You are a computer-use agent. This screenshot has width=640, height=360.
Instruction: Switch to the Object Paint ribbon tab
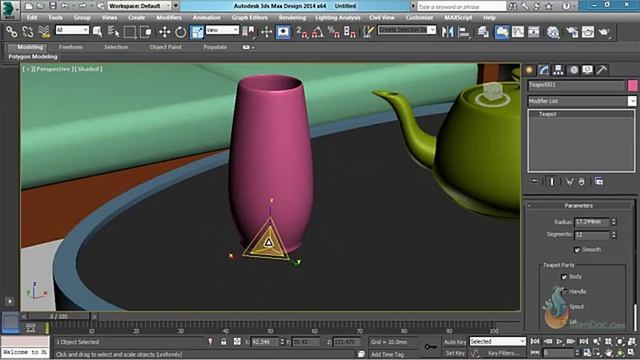click(165, 47)
